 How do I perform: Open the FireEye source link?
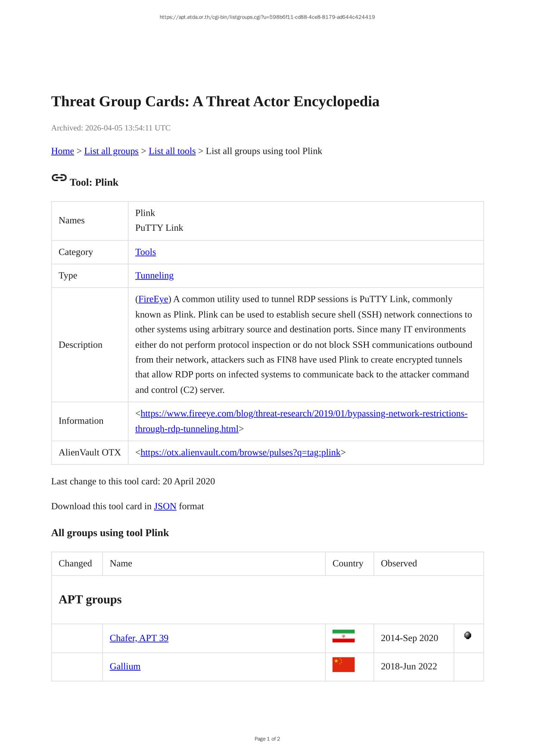153,299
